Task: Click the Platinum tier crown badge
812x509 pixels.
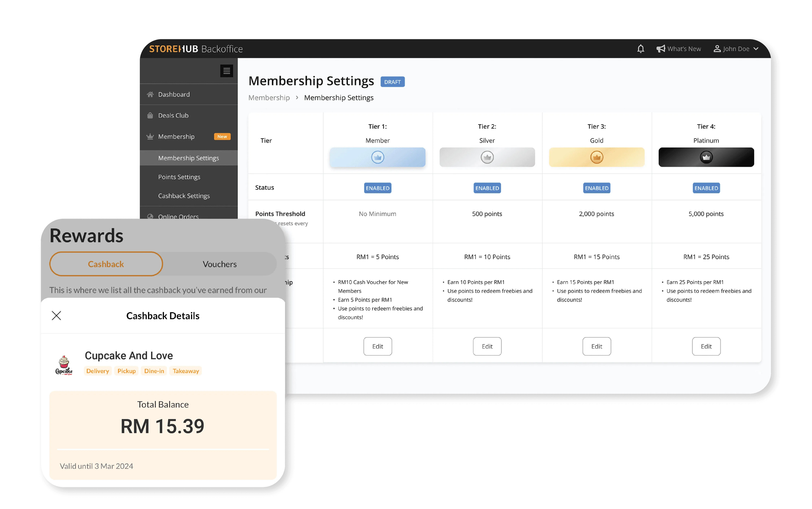Action: (x=706, y=157)
